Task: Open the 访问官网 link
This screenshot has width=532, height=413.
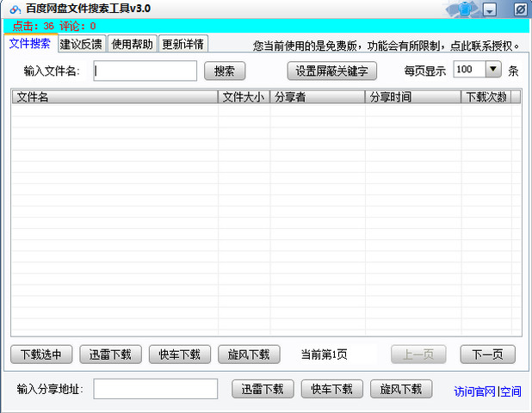Action: coord(474,391)
